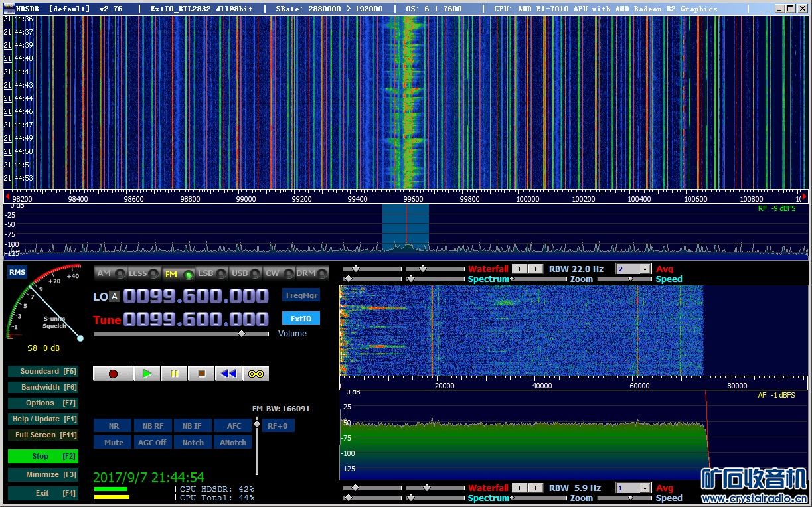812x507 pixels.
Task: Click upper RBW right arrow stepper
Action: coord(535,269)
